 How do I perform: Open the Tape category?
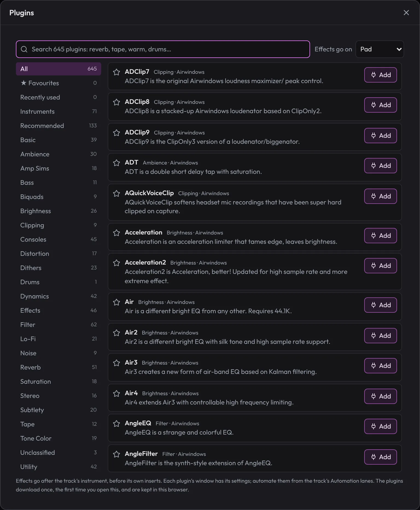59,424
